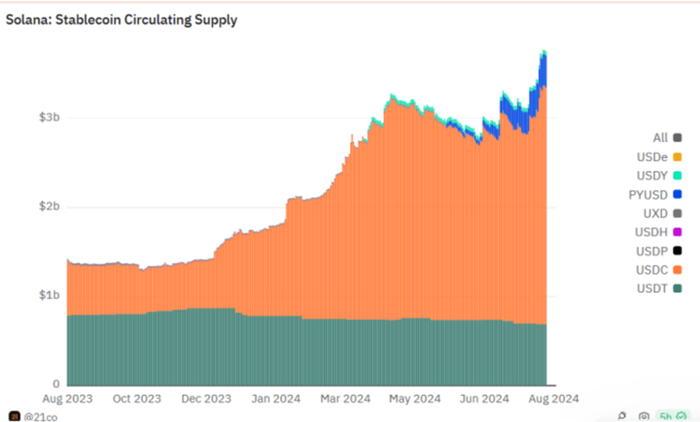This screenshot has width=700, height=422.
Task: Click the PYUSD blue color swatch
Action: coord(677,194)
